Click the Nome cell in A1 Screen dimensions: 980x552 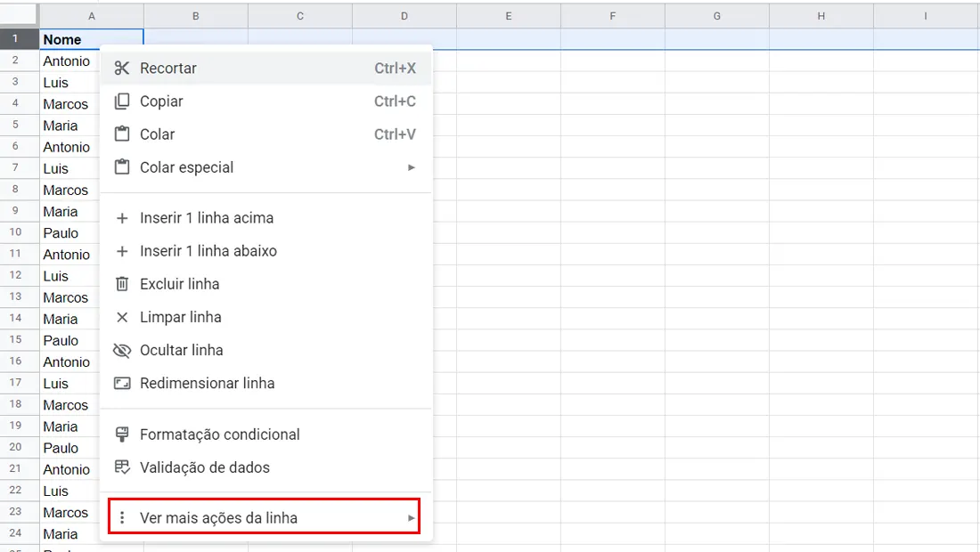[x=92, y=39]
